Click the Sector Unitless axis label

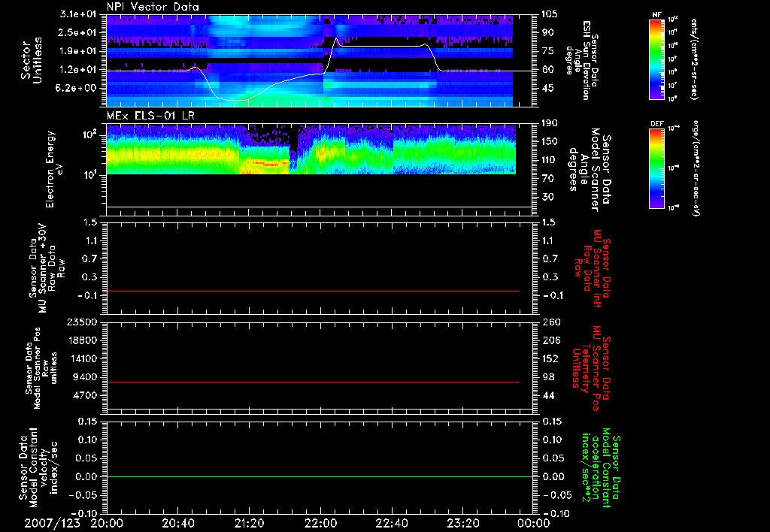click(x=30, y=62)
